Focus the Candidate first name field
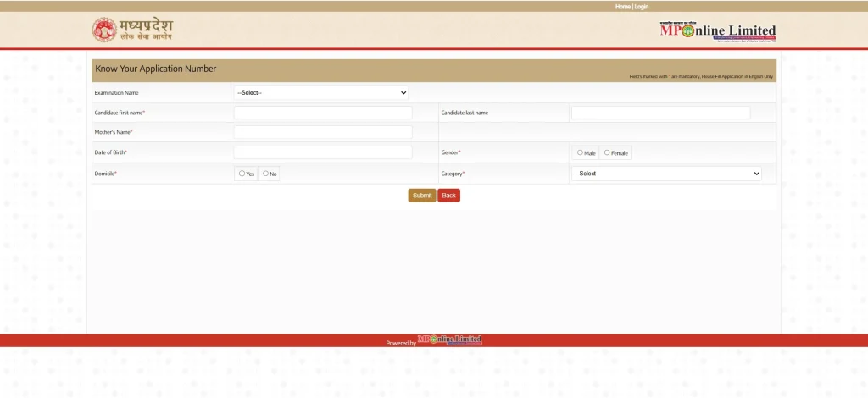 323,113
